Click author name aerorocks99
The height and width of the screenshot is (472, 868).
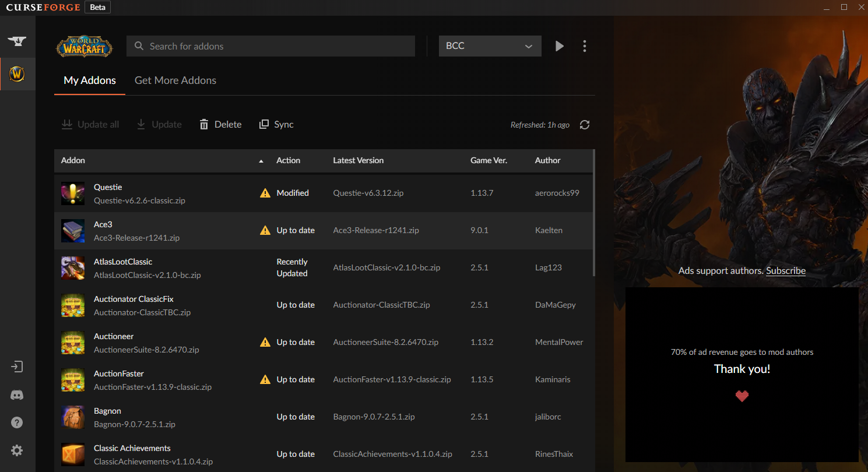coord(557,193)
